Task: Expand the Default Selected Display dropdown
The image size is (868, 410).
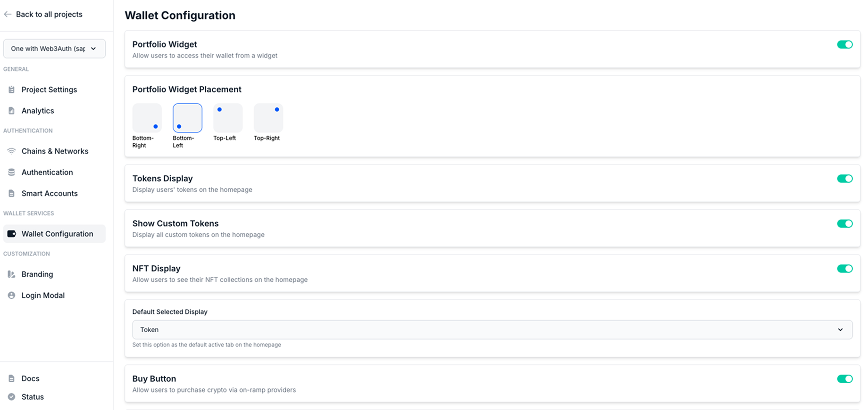Action: (492, 330)
